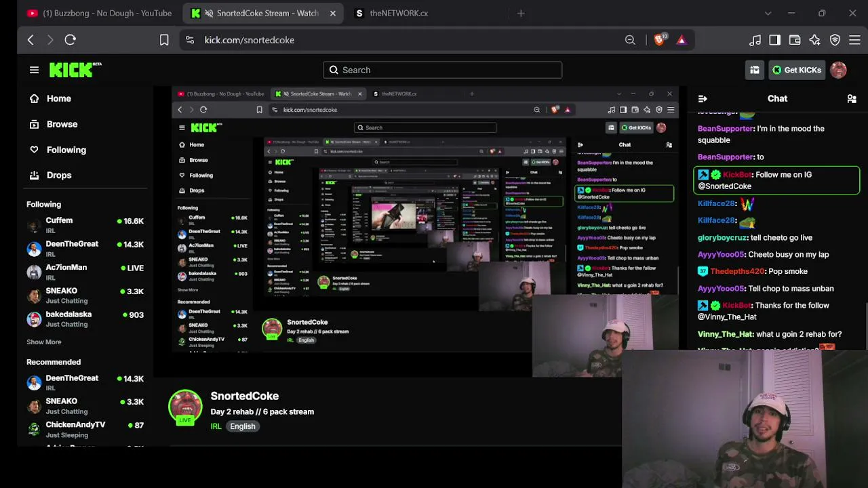Open SNEAKO in the Following list

click(x=85, y=296)
